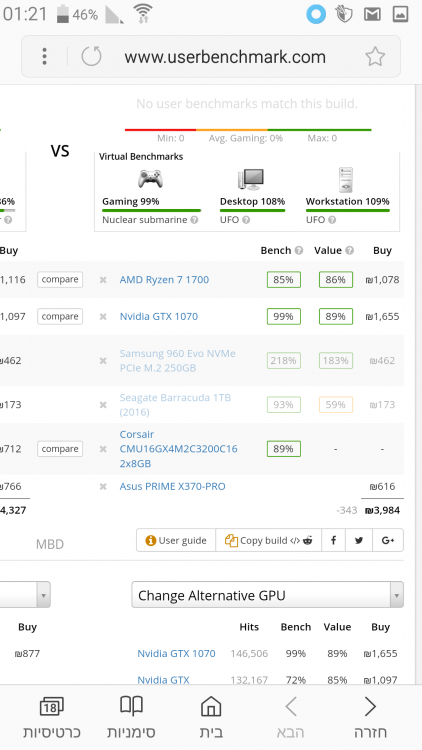The height and width of the screenshot is (750, 422).
Task: Click 146,506 hits value for GTX 1070
Action: (x=249, y=654)
